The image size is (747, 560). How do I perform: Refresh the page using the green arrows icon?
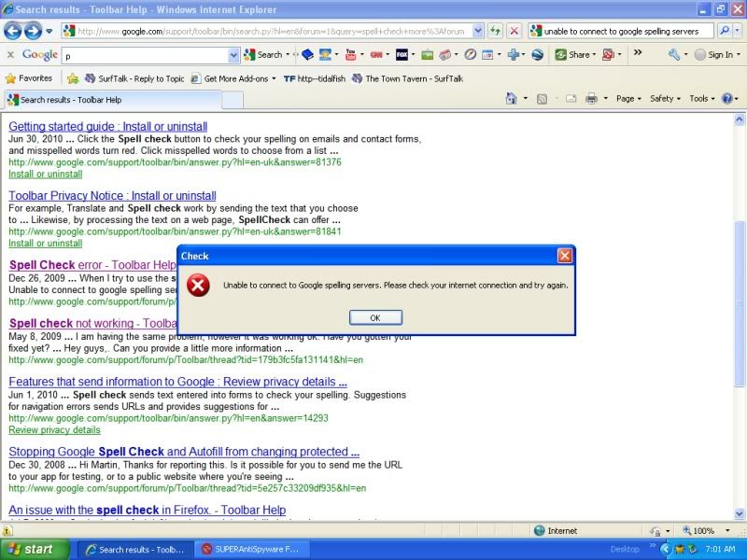(x=495, y=31)
